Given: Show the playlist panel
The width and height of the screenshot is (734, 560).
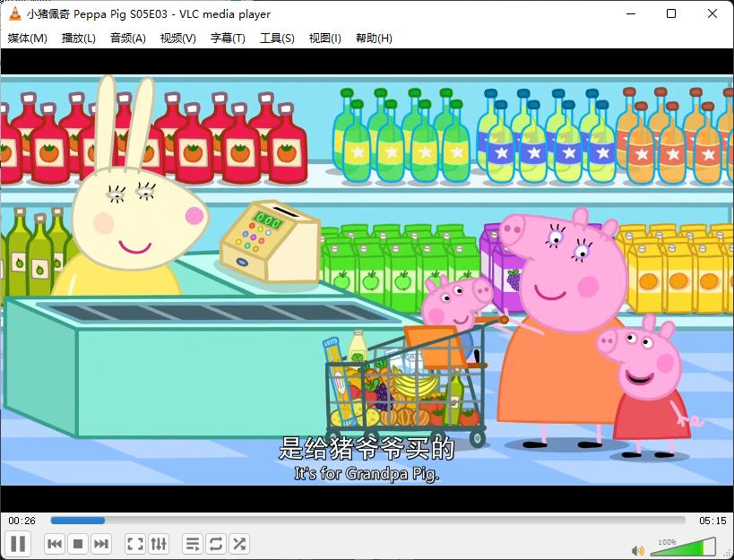Looking at the screenshot, I should point(192,544).
